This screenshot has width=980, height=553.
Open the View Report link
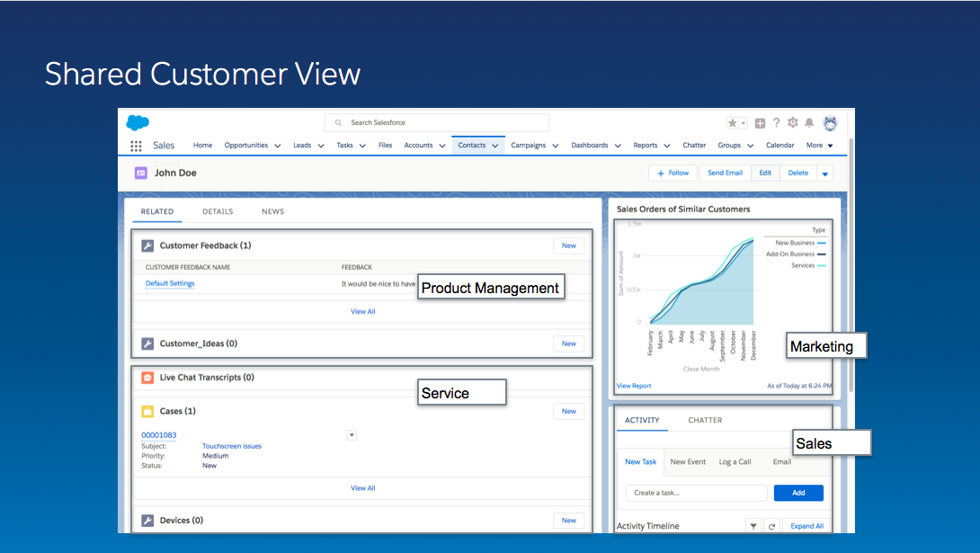pos(634,386)
